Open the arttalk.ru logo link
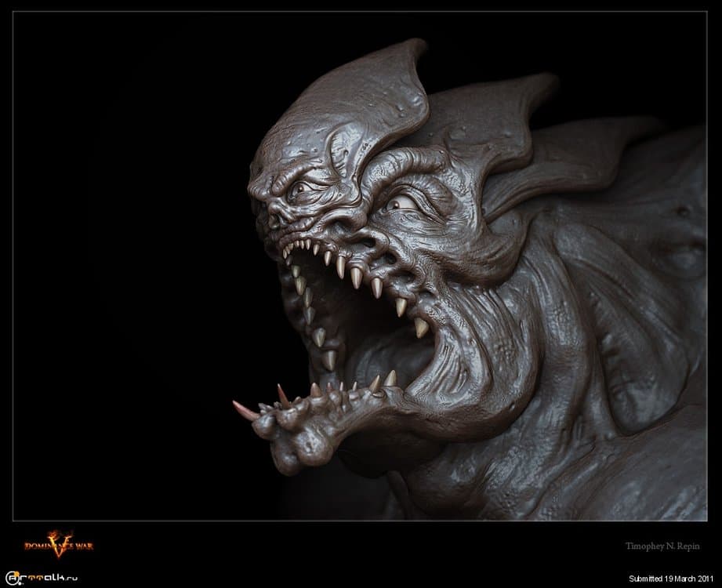The width and height of the screenshot is (722, 588). tap(41, 578)
